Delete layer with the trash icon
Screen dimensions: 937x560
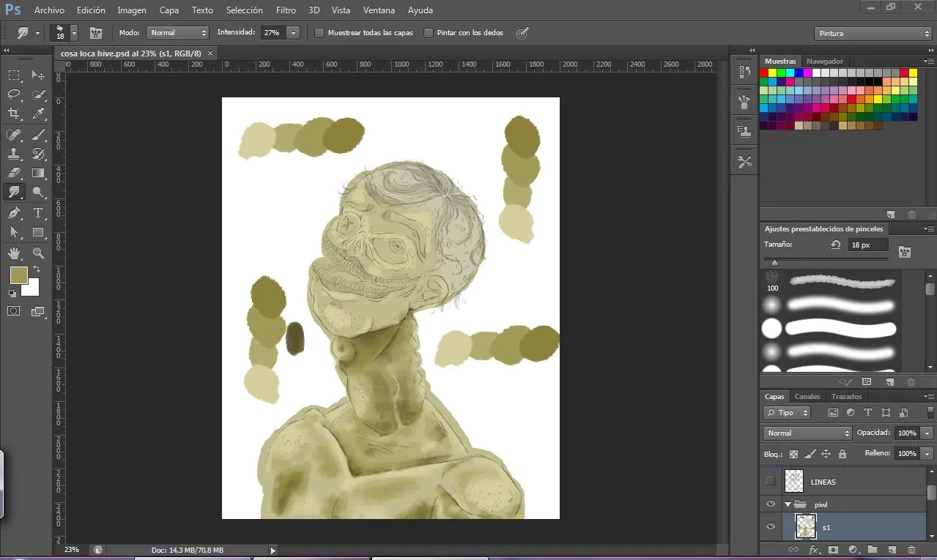pos(911,550)
